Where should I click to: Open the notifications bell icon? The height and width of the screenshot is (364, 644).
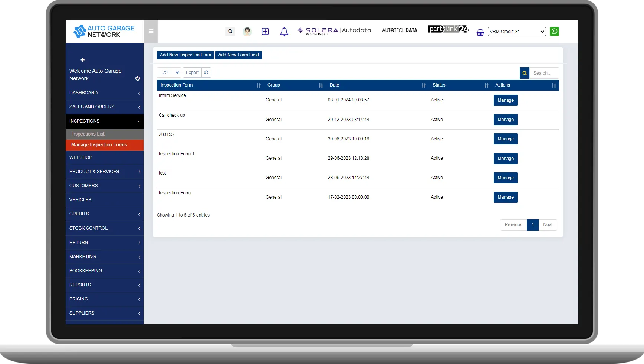(x=284, y=32)
